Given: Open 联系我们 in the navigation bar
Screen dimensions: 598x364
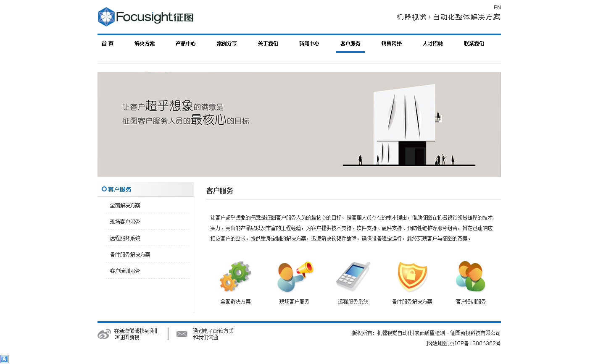Looking at the screenshot, I should [474, 44].
